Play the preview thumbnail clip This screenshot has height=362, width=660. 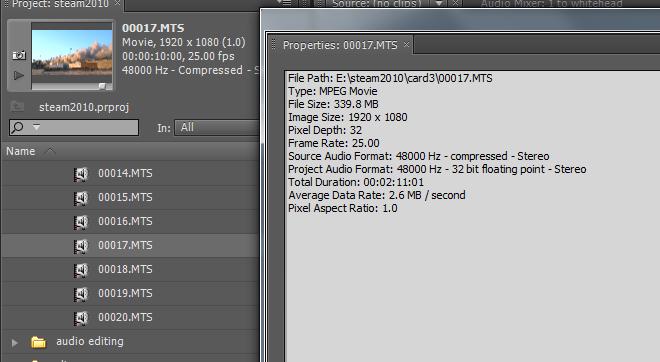pos(19,75)
